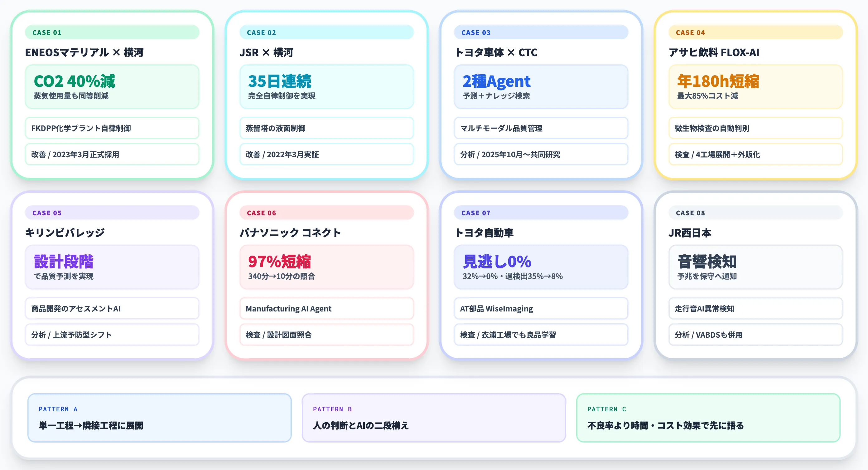868x470 pixels.
Task: Click the CASE 03 label badge
Action: point(541,32)
